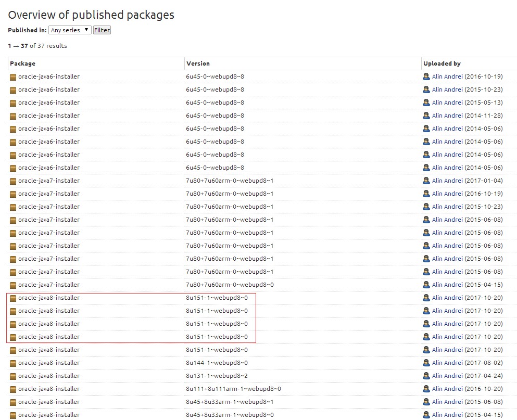Click the '37 of 37 results' count text
This screenshot has width=517, height=420.
pyautogui.click(x=44, y=46)
